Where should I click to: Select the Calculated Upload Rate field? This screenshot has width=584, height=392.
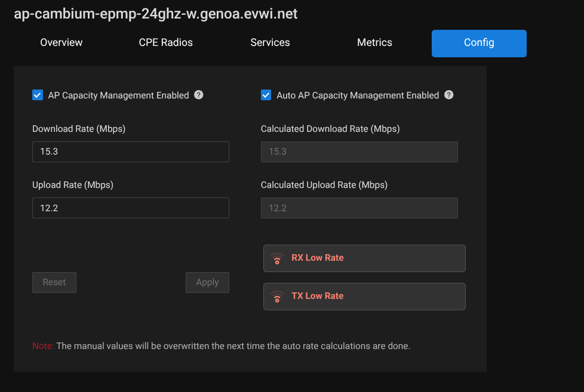[359, 208]
